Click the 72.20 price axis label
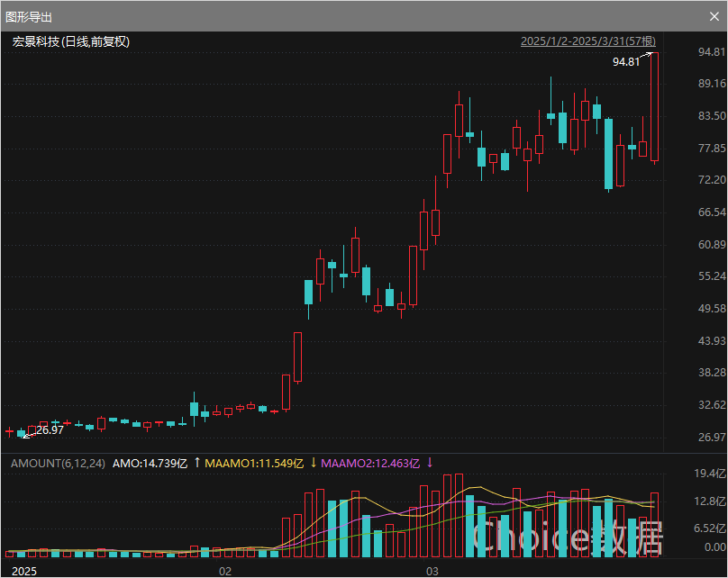This screenshot has height=578, width=728. [x=712, y=179]
